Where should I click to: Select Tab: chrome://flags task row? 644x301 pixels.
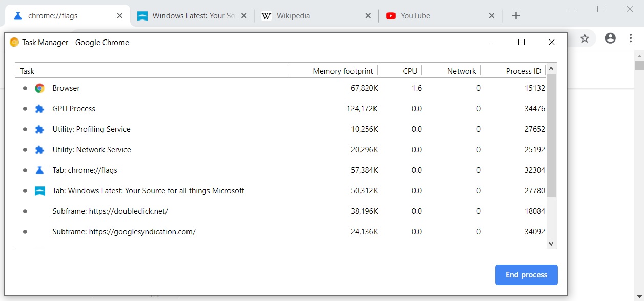[x=281, y=170]
